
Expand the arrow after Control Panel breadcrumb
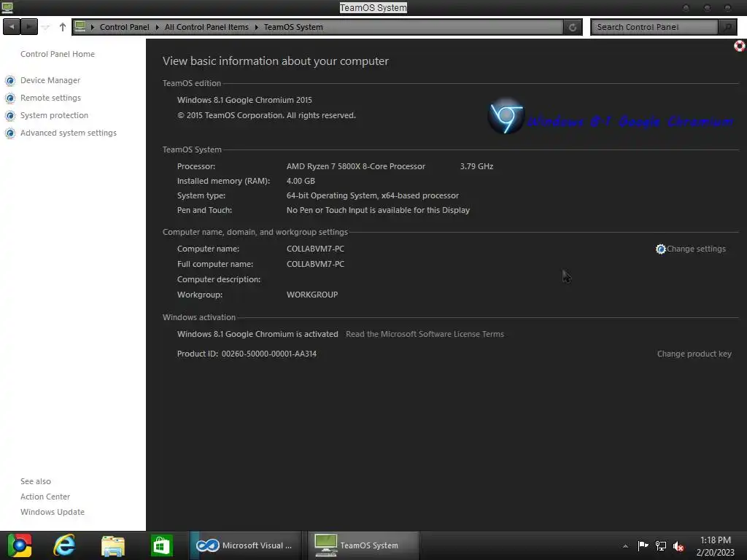158,27
